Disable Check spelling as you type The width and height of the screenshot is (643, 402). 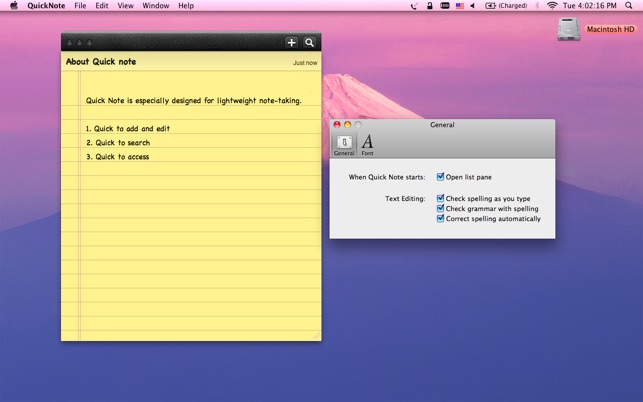pos(441,198)
